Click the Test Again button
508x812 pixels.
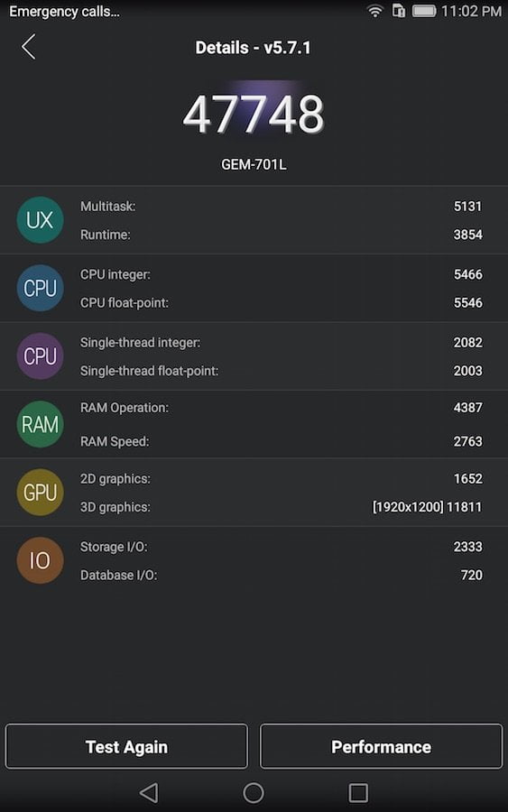coord(126,746)
